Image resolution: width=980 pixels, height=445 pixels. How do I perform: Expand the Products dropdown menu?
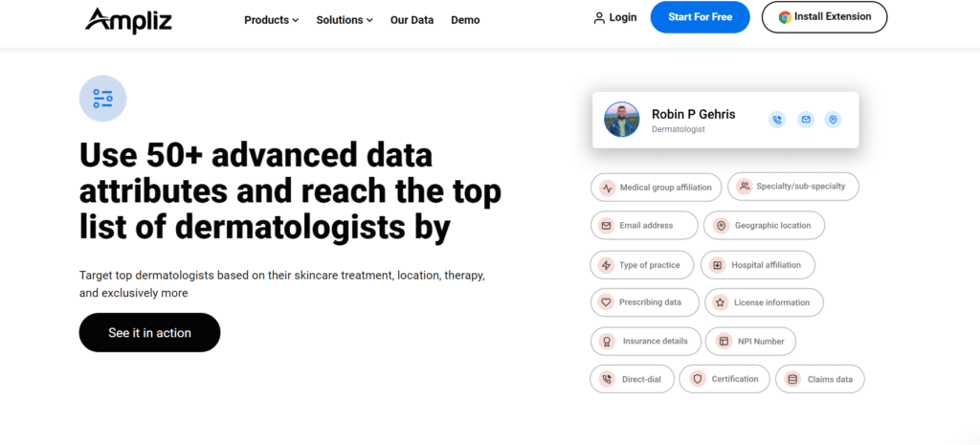tap(272, 20)
